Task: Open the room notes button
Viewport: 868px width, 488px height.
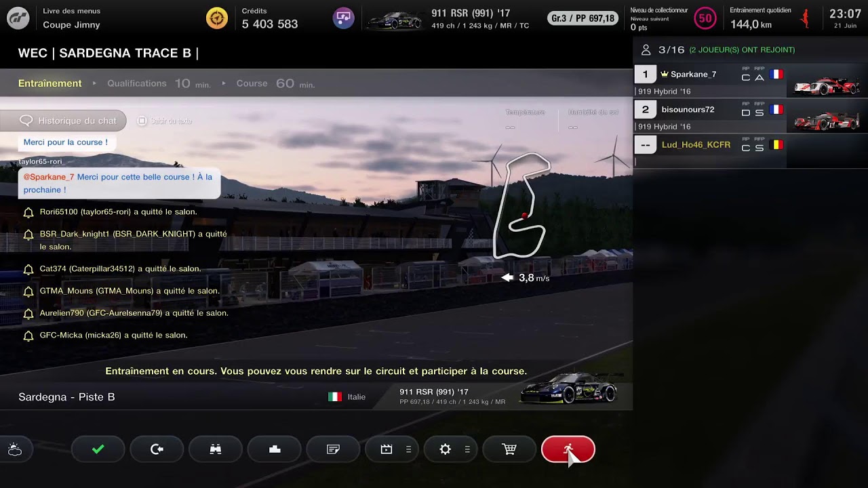Action: 333,449
